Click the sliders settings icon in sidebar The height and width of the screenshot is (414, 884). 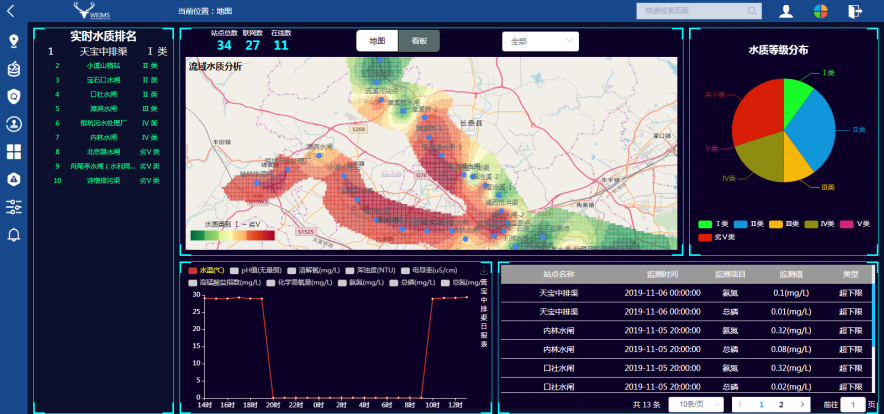14,207
